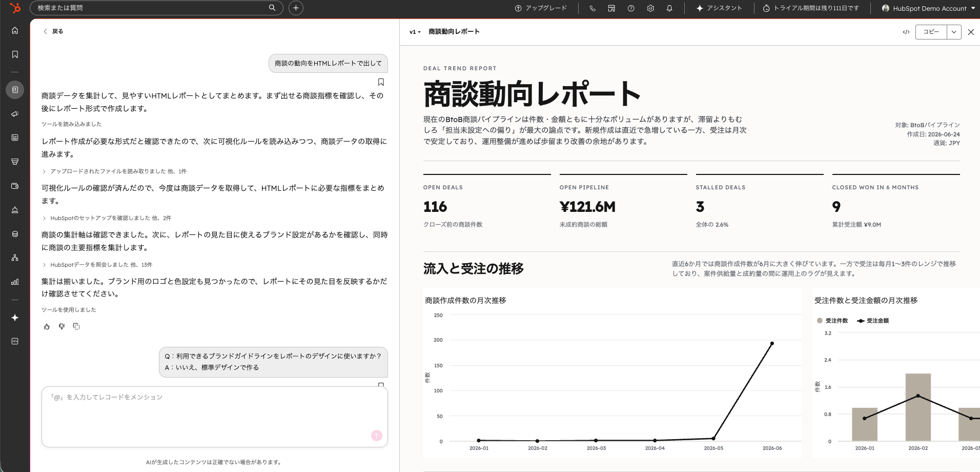980x472 pixels.
Task: Click the ツールを使用しました status text
Action: point(69,310)
